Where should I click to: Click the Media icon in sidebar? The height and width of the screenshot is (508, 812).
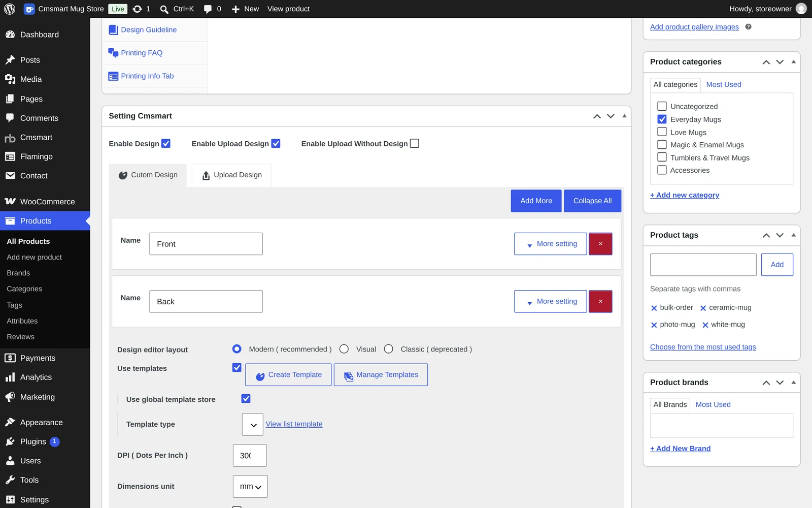(x=10, y=79)
